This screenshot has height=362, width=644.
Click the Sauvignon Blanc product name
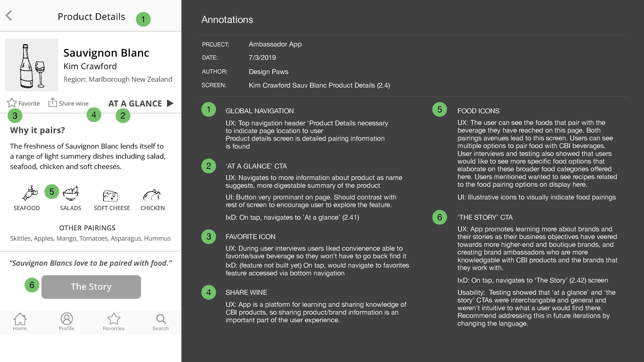pyautogui.click(x=106, y=53)
